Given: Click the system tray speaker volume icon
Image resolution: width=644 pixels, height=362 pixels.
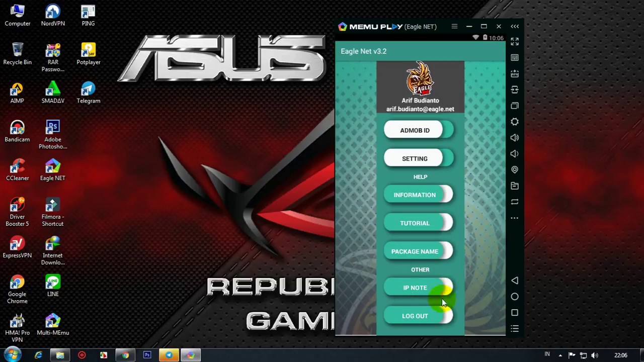Looking at the screenshot, I should coord(594,355).
